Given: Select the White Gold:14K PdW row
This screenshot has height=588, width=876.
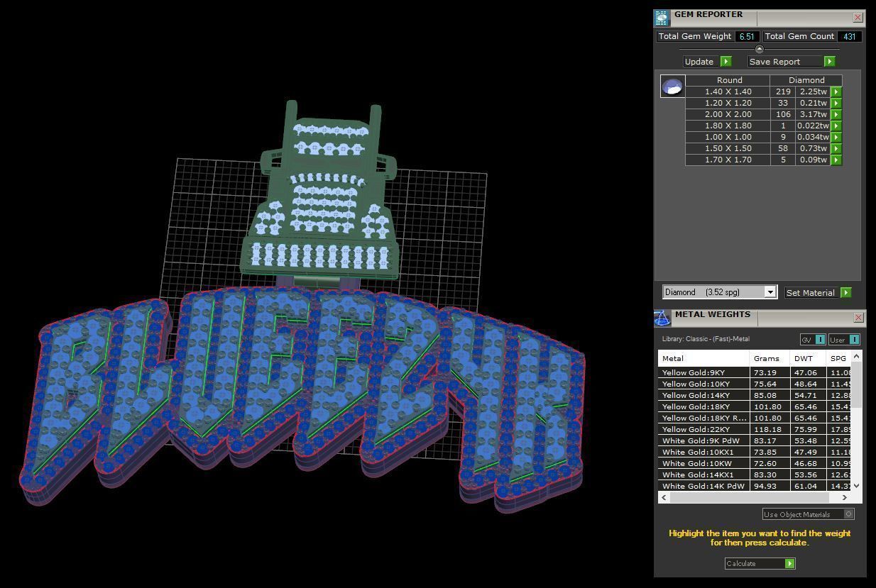Looking at the screenshot, I should coord(755,486).
